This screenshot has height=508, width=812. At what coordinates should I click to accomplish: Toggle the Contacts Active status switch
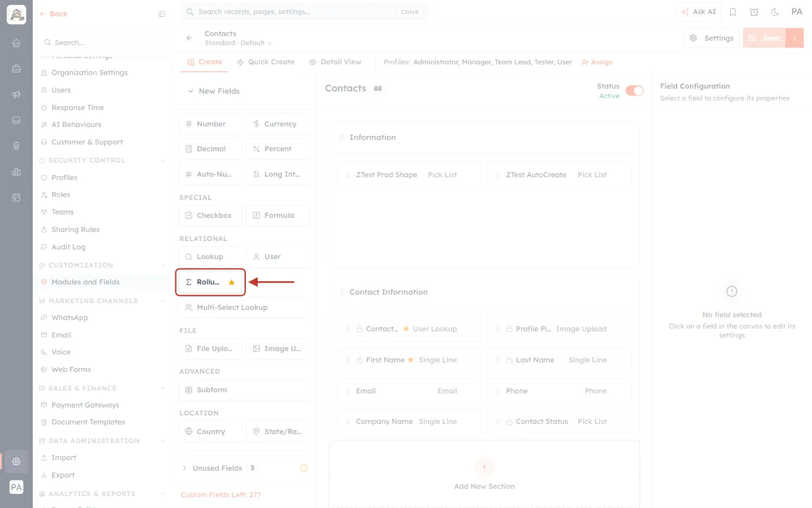[x=634, y=91]
